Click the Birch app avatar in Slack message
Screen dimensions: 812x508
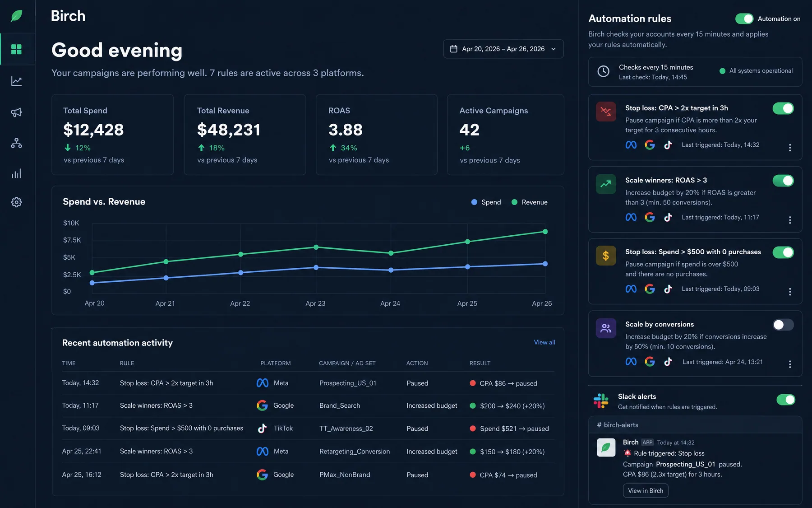point(606,447)
